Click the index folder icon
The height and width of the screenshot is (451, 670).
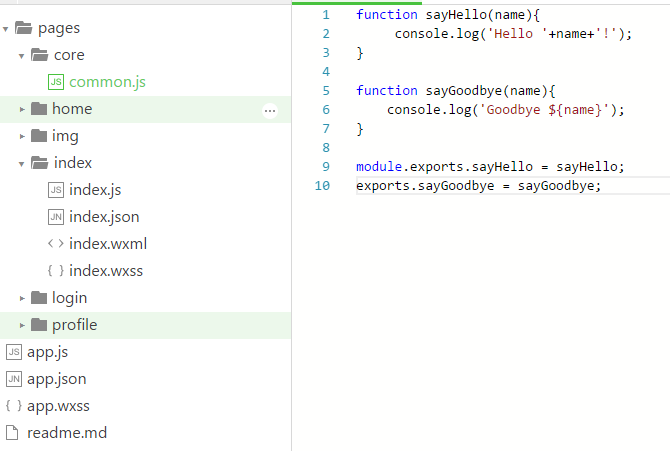[x=39, y=162]
